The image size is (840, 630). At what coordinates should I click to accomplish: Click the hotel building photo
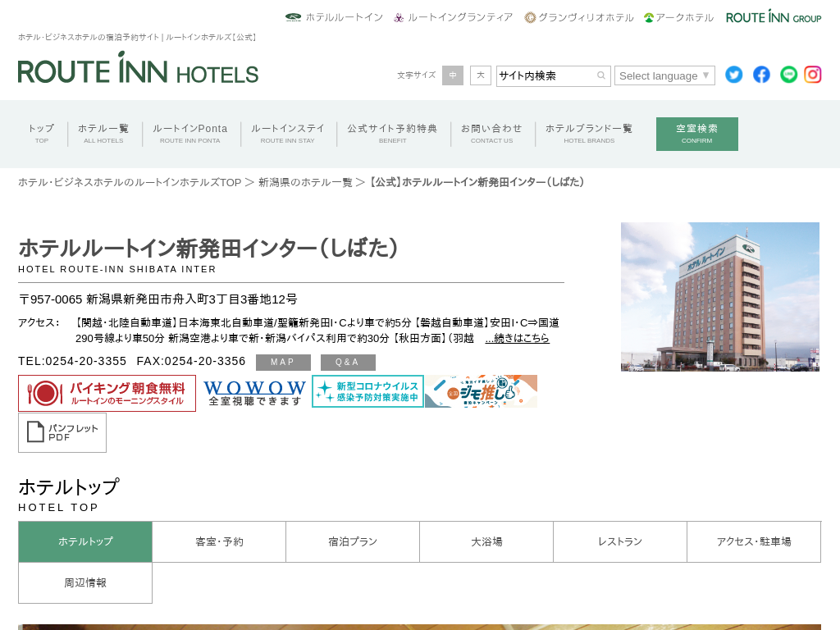(x=720, y=297)
